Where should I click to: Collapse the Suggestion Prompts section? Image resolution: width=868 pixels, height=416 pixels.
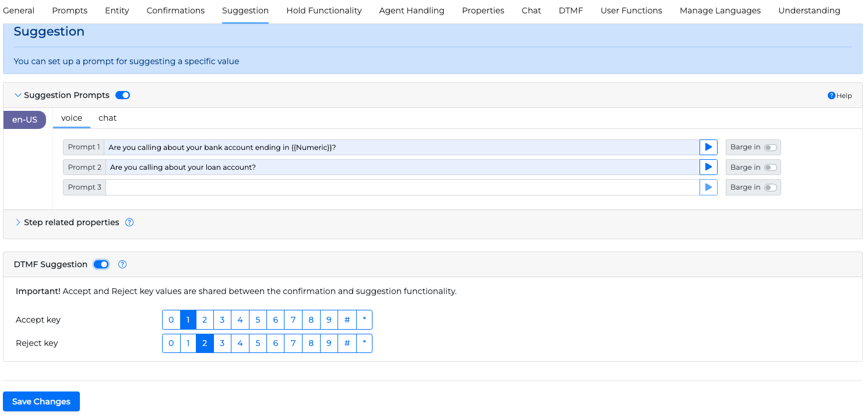17,95
